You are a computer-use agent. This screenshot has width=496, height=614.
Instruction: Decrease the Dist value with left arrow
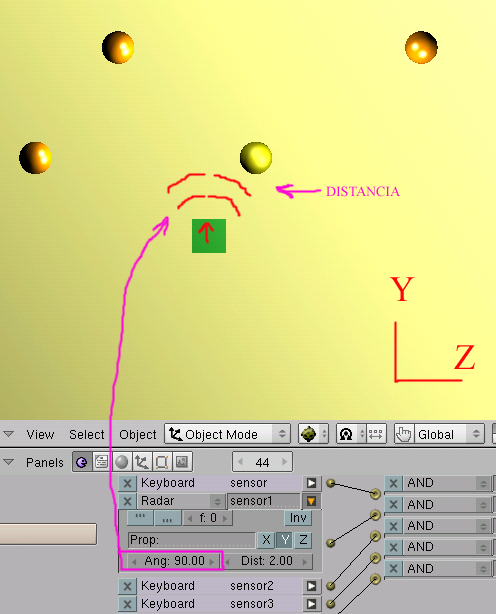(x=227, y=562)
